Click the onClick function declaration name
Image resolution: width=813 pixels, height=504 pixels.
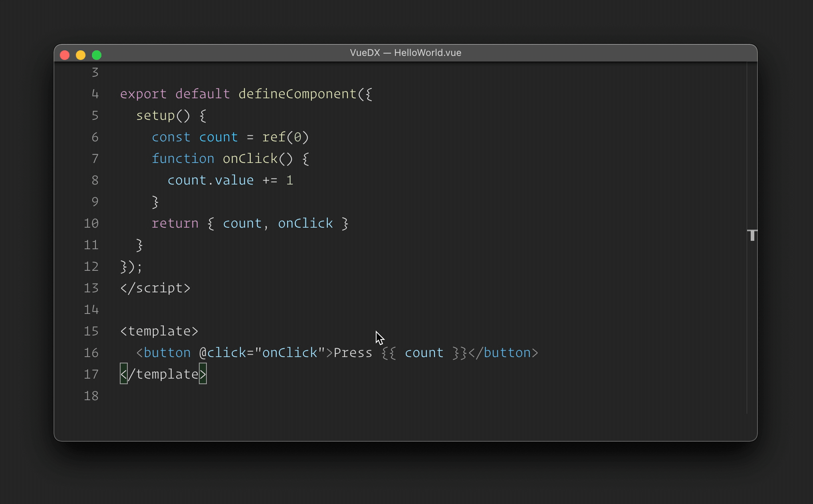[250, 159]
